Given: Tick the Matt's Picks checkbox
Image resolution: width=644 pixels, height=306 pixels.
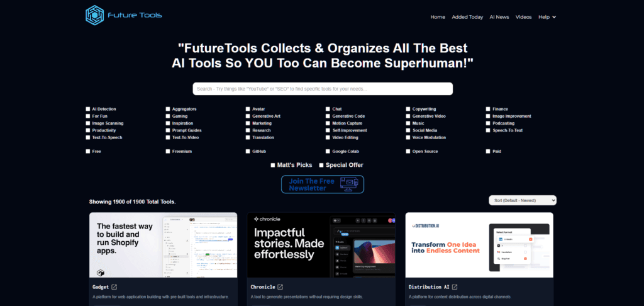Looking at the screenshot, I should [273, 165].
